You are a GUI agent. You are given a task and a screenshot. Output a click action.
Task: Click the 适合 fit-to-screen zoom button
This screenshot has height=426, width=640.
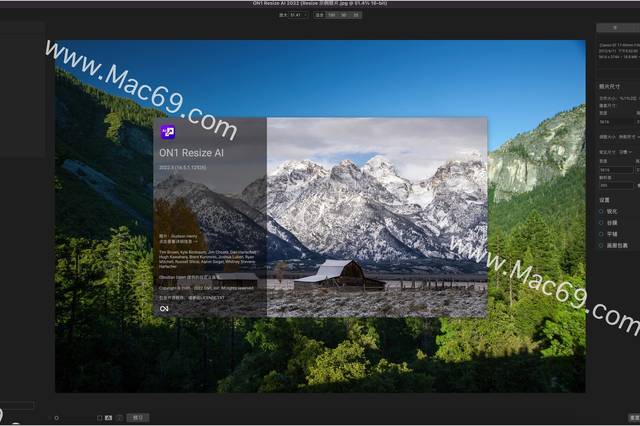(320, 15)
